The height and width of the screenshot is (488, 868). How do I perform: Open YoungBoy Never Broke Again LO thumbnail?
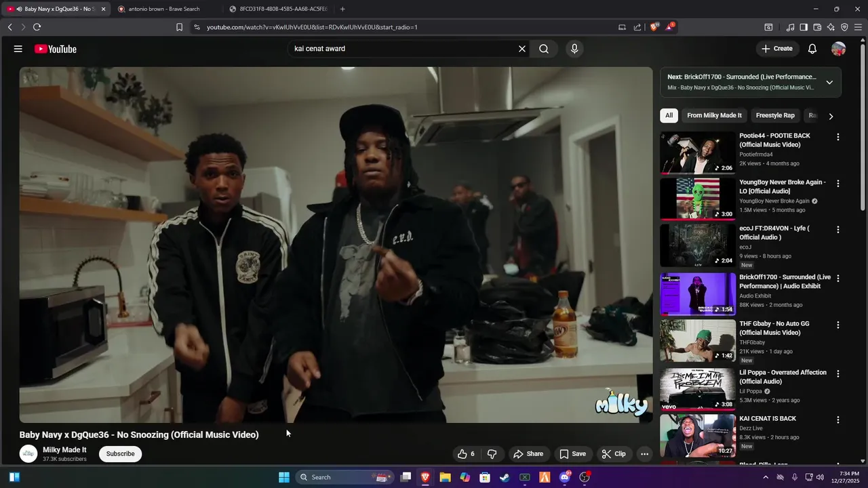click(698, 199)
